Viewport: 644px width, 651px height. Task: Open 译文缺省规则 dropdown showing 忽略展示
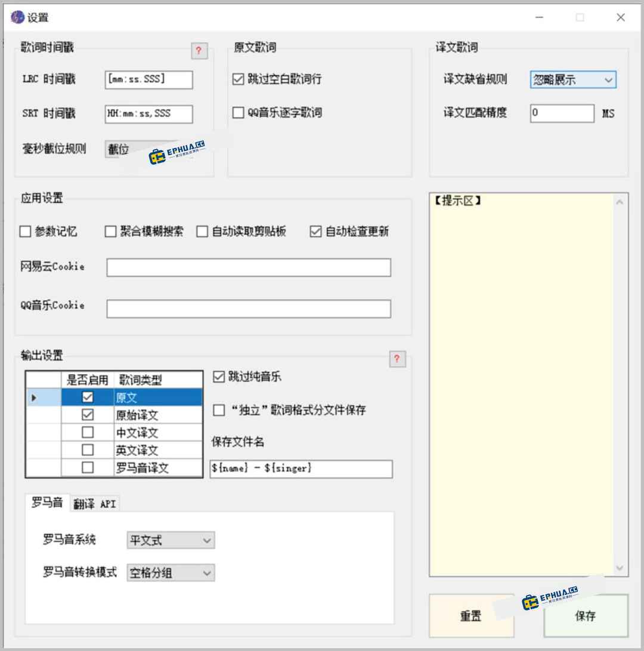point(573,80)
